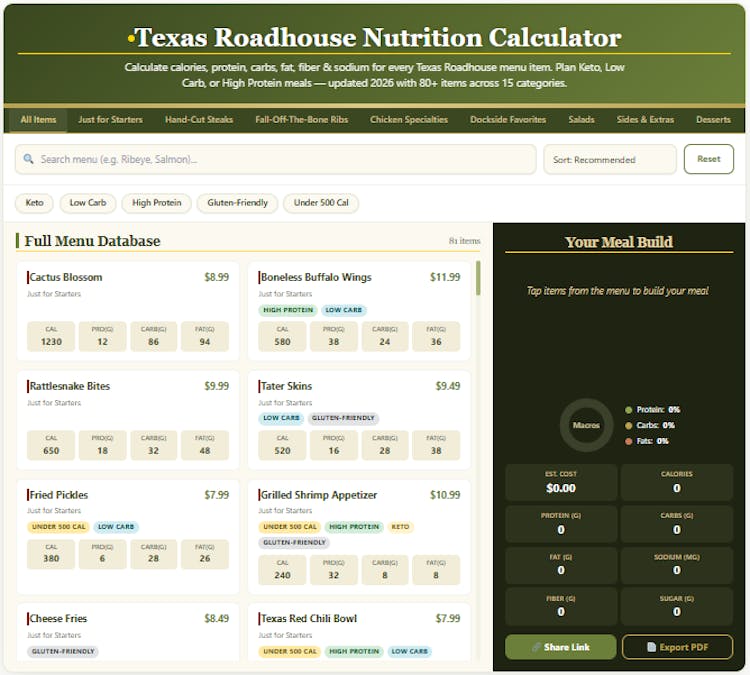Viewport: 750px width, 675px height.
Task: Click the Macros donut chart
Action: (585, 424)
